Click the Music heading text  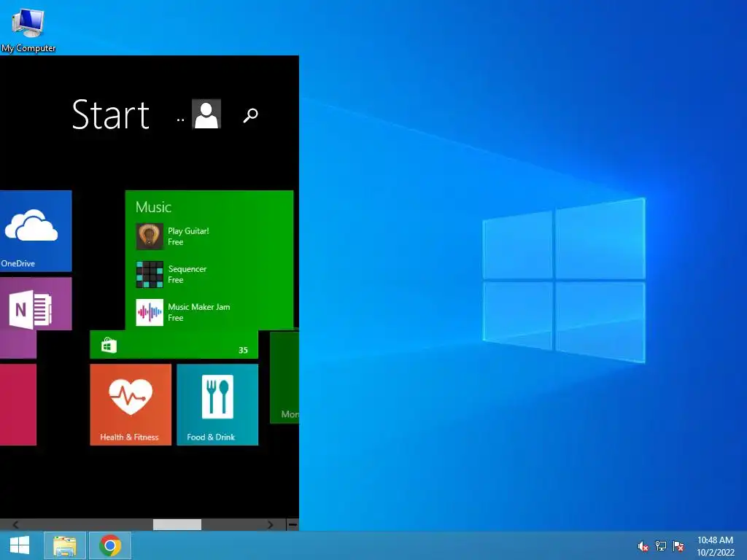[153, 207]
